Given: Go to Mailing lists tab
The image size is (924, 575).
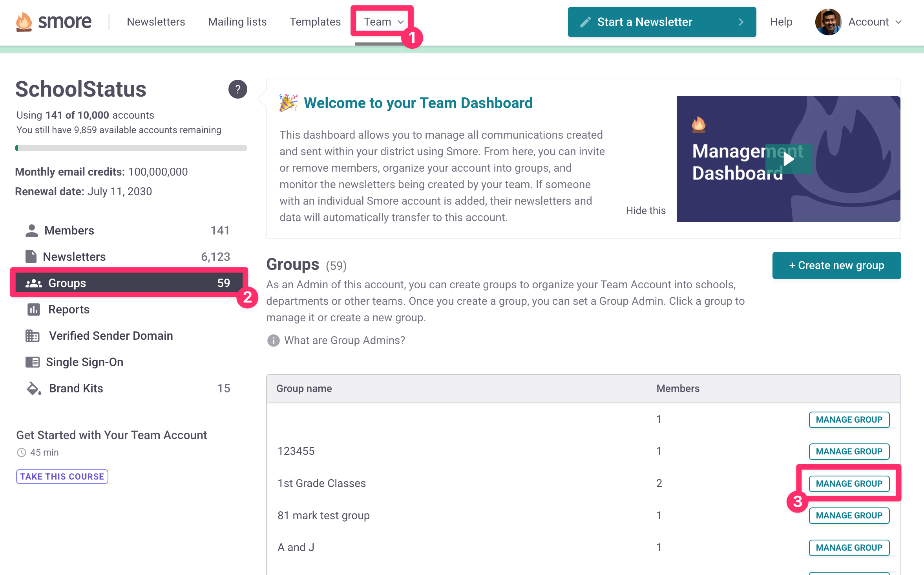Looking at the screenshot, I should pos(237,22).
